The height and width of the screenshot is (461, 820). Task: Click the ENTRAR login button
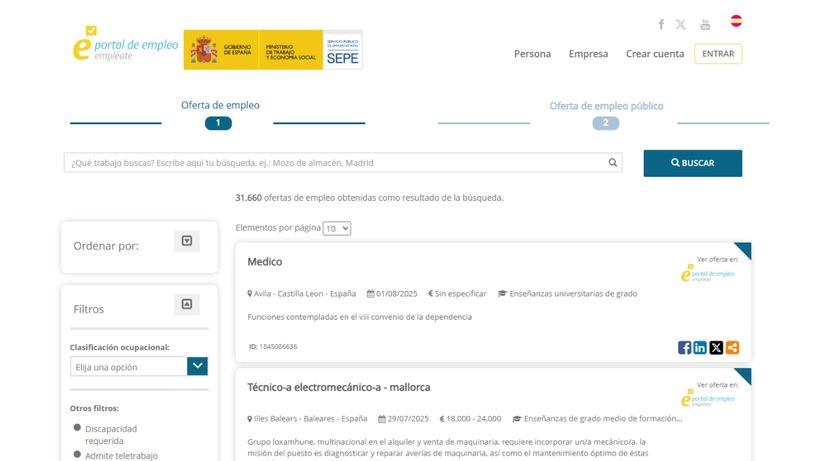point(718,54)
